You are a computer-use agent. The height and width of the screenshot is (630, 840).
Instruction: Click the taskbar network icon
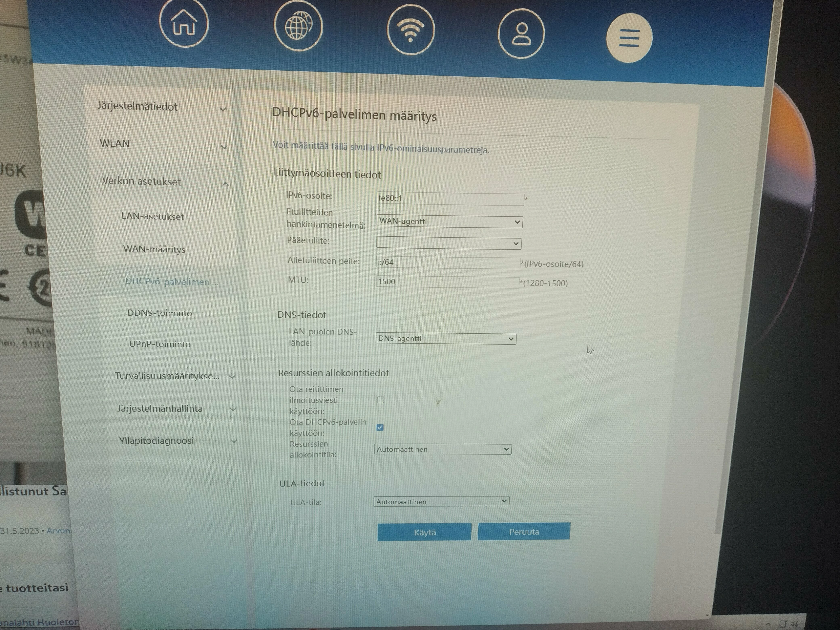[x=783, y=624]
